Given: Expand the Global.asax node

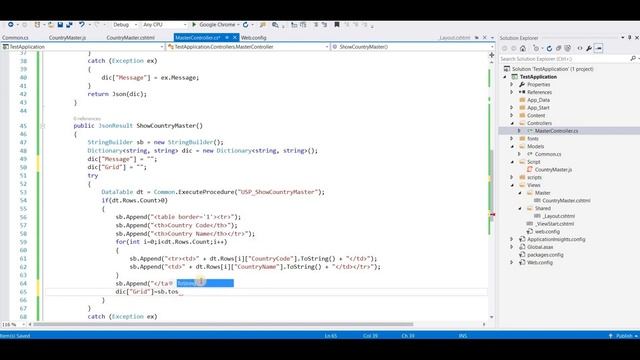Looking at the screenshot, I should (512, 247).
